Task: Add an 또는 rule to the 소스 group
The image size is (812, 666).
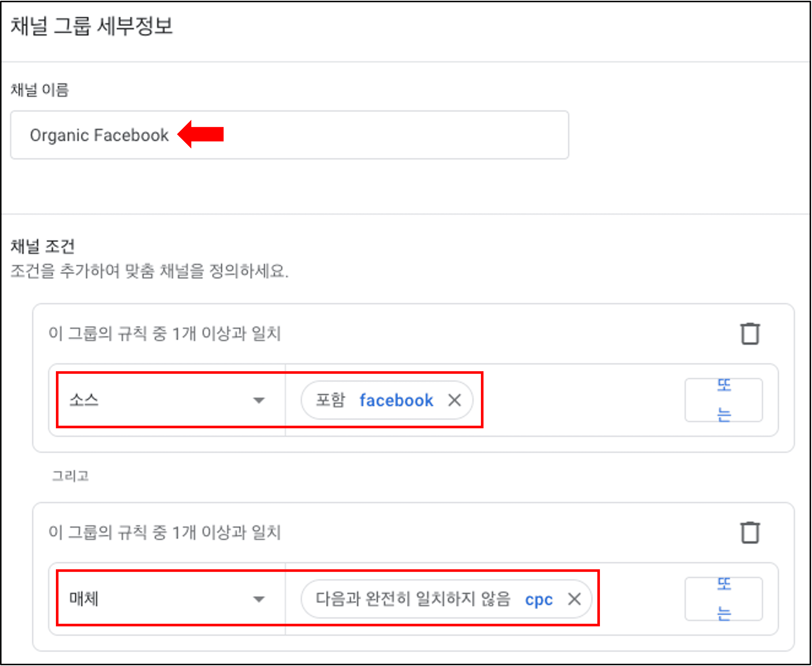Action: pyautogui.click(x=724, y=400)
